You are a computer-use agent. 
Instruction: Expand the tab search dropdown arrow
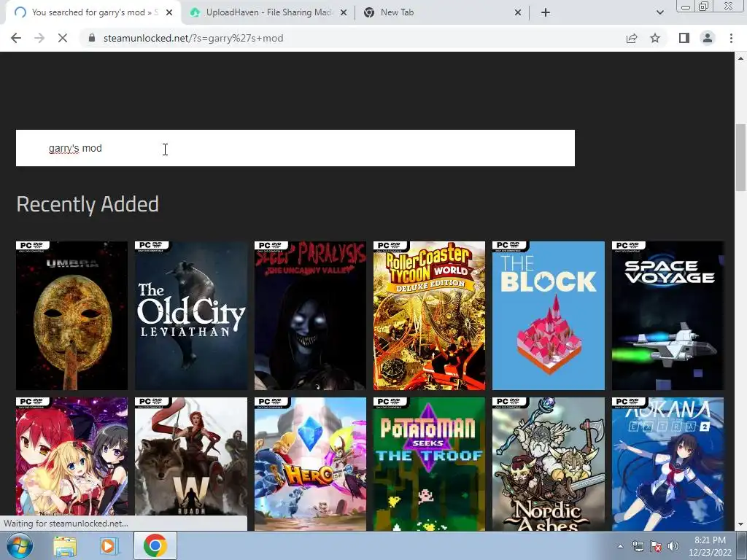tap(659, 12)
